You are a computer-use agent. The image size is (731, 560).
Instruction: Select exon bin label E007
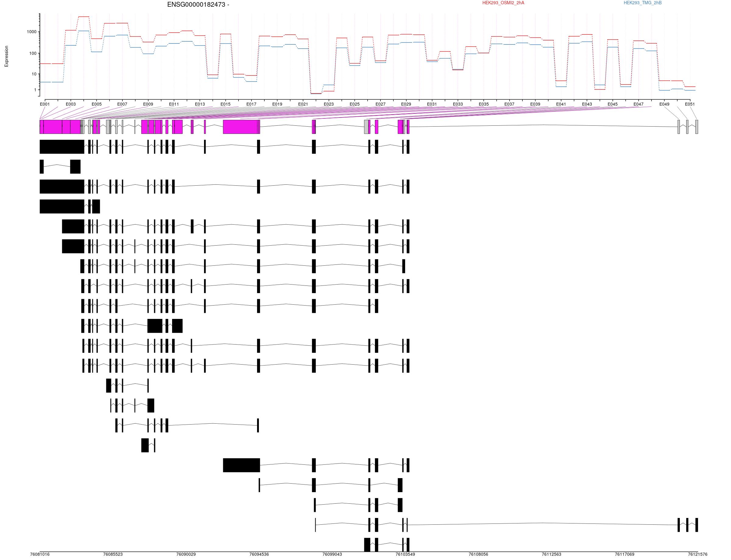point(122,104)
